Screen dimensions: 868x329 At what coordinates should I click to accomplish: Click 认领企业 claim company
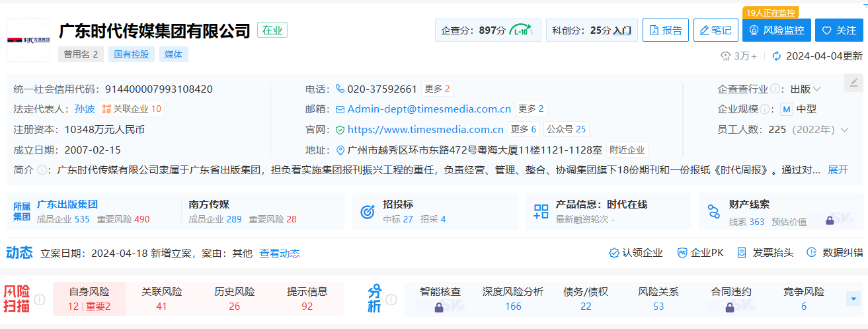click(635, 253)
